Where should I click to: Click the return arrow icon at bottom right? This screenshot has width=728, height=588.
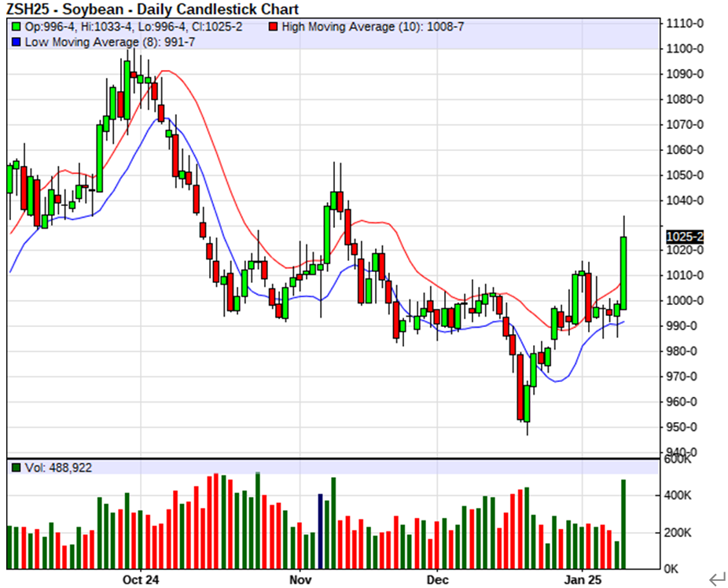click(716, 580)
